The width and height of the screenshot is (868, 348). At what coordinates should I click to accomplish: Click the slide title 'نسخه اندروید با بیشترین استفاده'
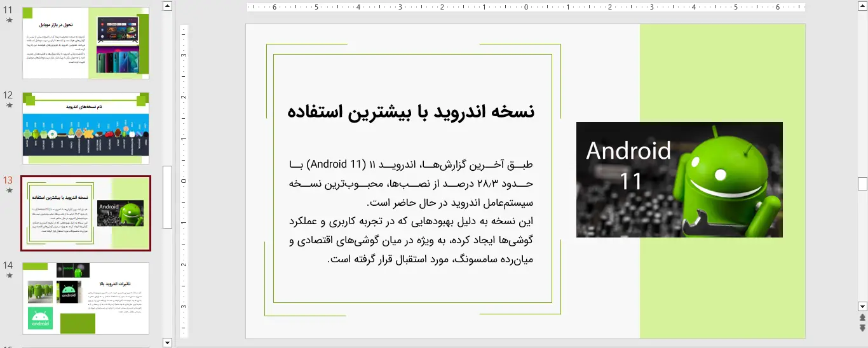coord(410,112)
